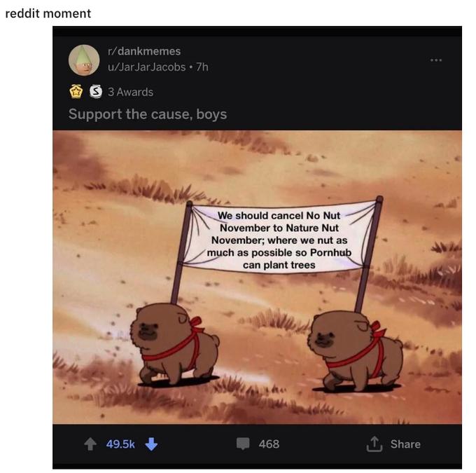Click the blue downvote arrow
Viewport: 476px width, 473px height.
click(x=151, y=444)
